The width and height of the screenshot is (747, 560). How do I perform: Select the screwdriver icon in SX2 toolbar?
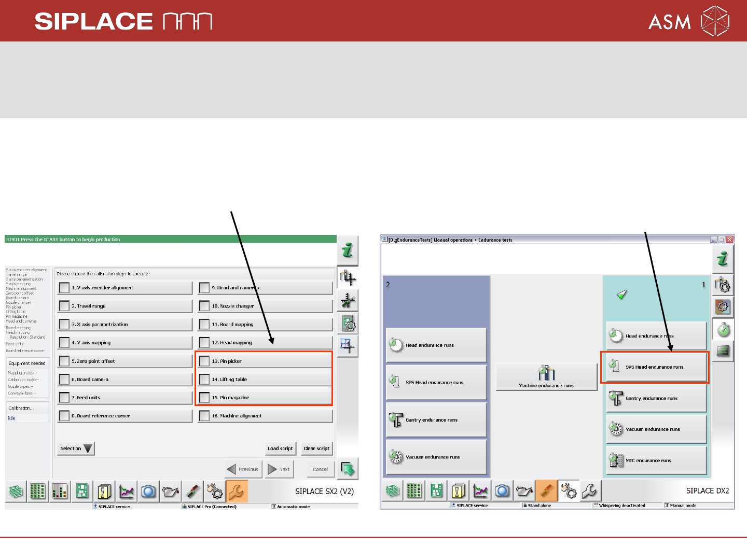point(192,491)
